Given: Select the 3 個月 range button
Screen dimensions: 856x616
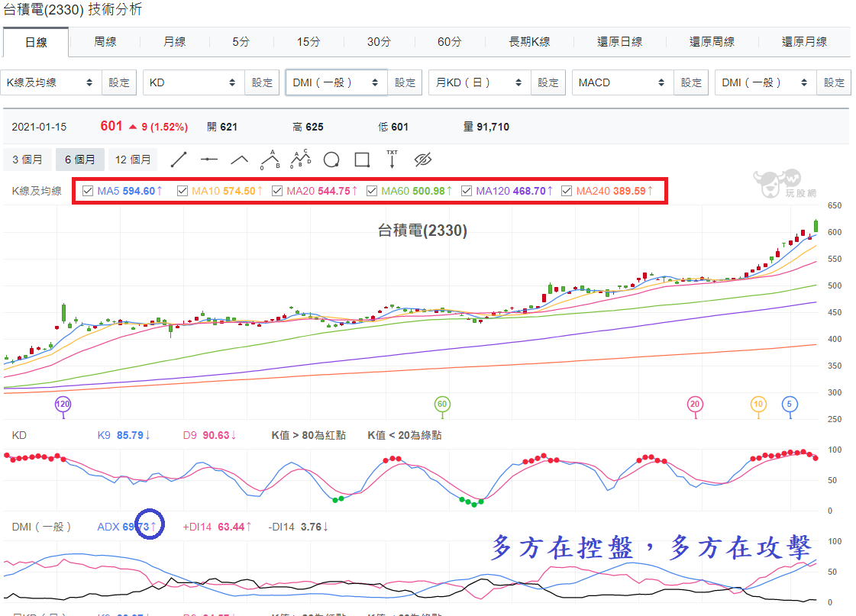Looking at the screenshot, I should click(27, 160).
